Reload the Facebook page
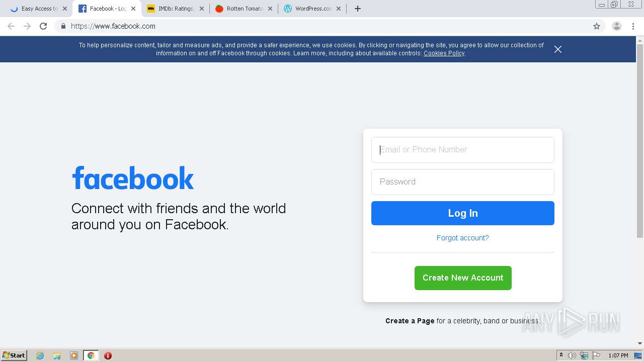Viewport: 644px width, 362px height. pos(43,26)
